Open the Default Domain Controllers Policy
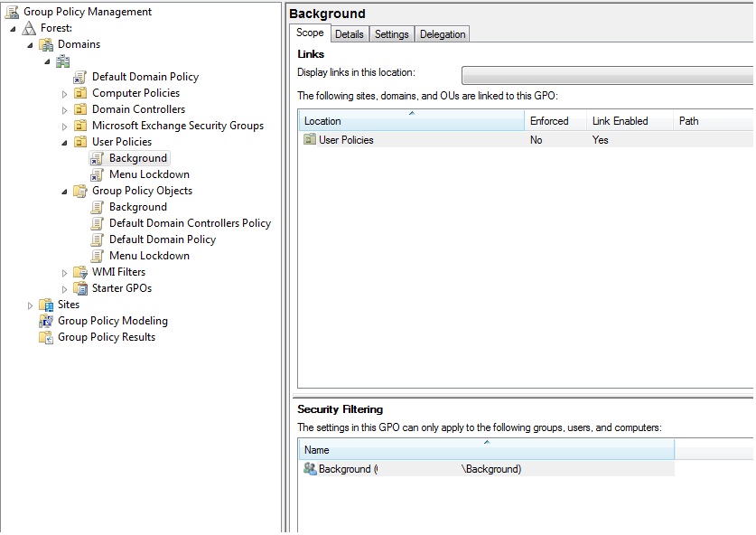Viewport: 756px width, 535px height. tap(188, 223)
